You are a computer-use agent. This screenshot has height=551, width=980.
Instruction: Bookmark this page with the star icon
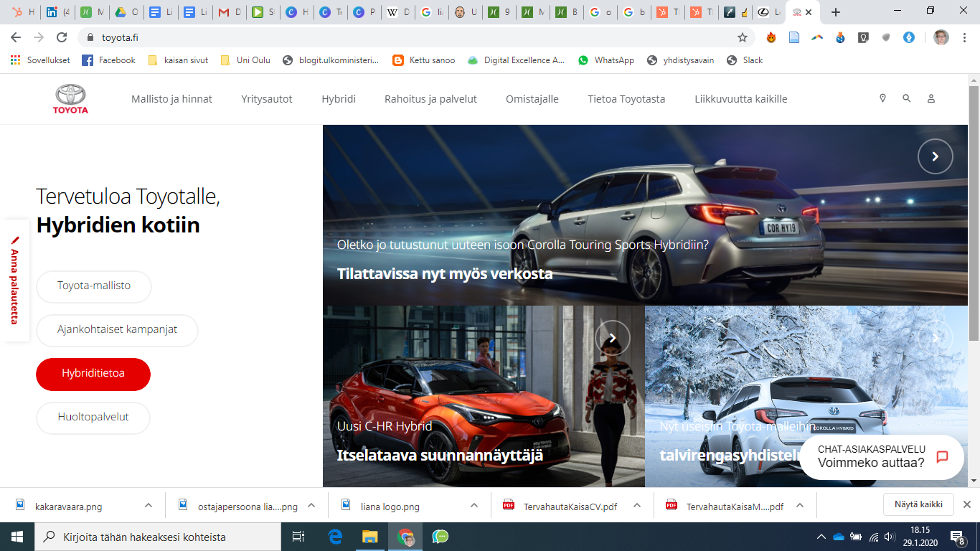point(743,37)
